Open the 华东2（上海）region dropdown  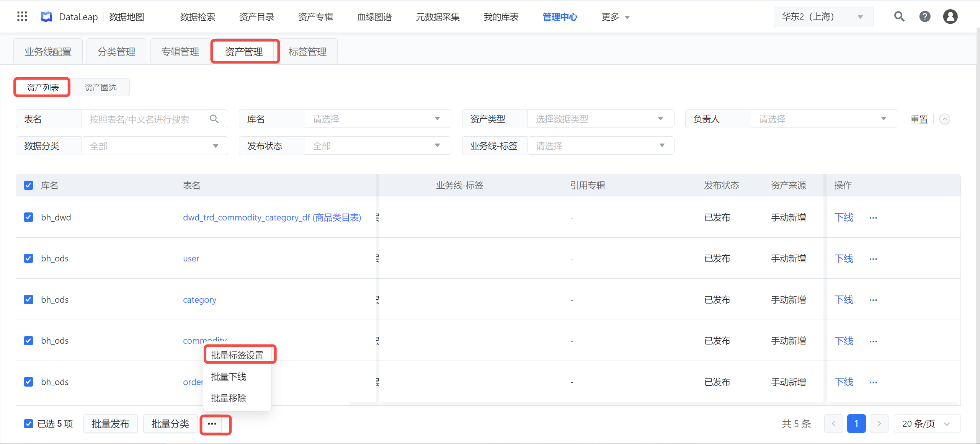[x=823, y=16]
